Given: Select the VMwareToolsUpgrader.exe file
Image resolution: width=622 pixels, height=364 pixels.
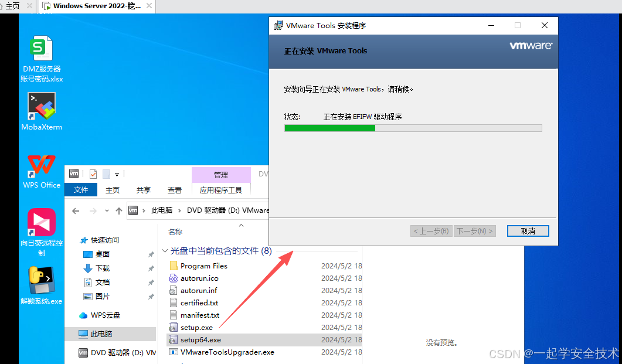Looking at the screenshot, I should [x=227, y=352].
